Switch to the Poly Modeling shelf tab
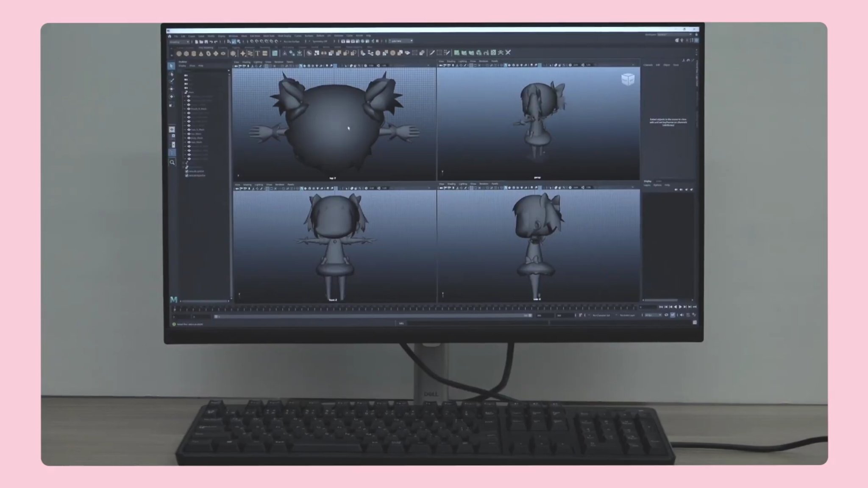 206,47
